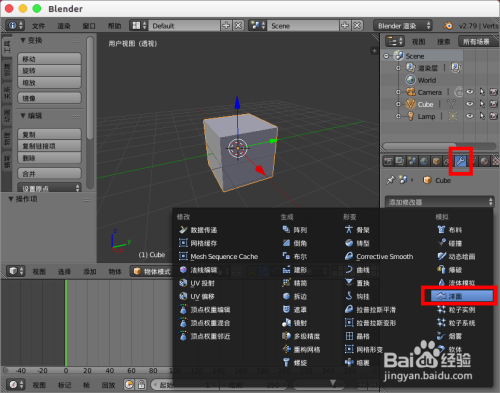Choose 布料 Cloth simulation modifier
500x393 pixels.
click(x=450, y=230)
